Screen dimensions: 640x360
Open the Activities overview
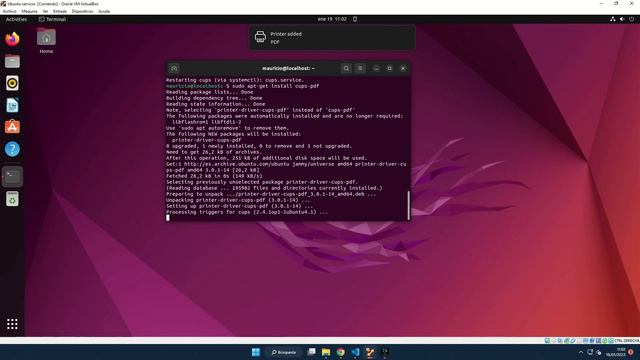[16, 19]
